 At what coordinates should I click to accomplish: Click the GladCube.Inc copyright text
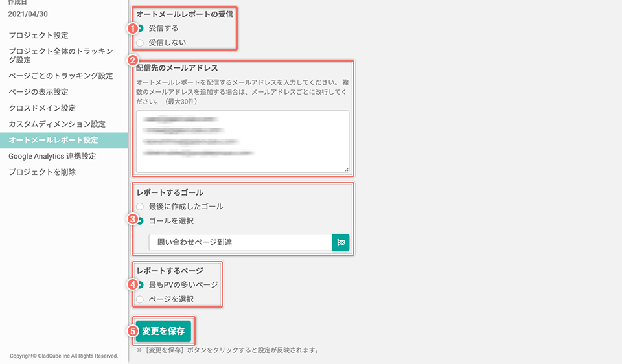64,356
